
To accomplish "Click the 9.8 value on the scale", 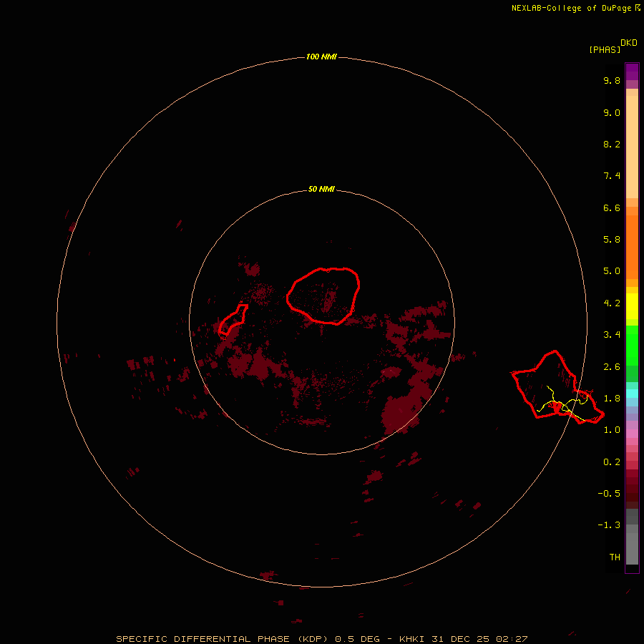I will (x=611, y=81).
